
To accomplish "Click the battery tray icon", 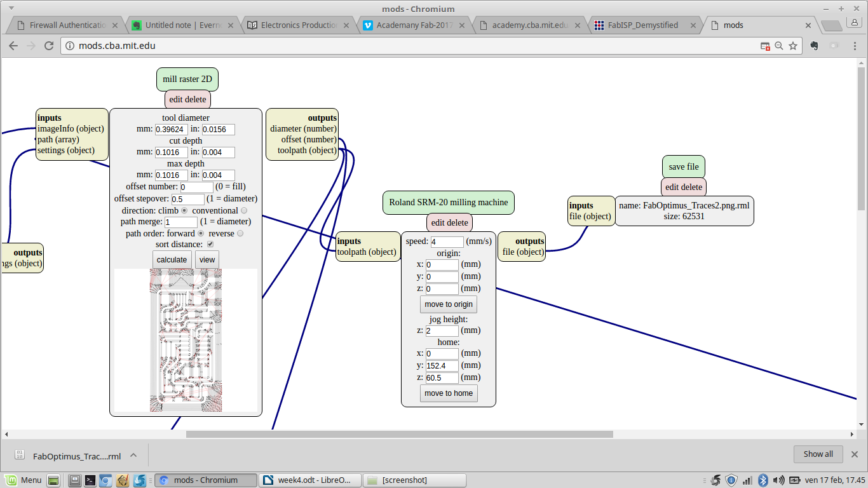I will 795,480.
